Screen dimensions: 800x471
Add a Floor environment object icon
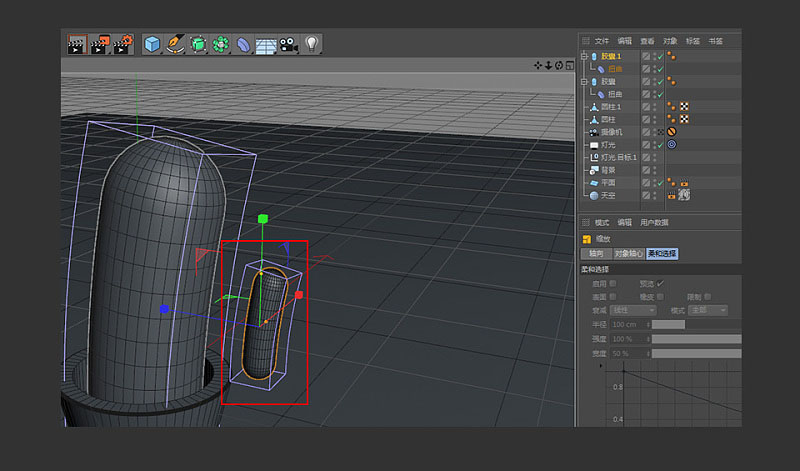point(265,45)
